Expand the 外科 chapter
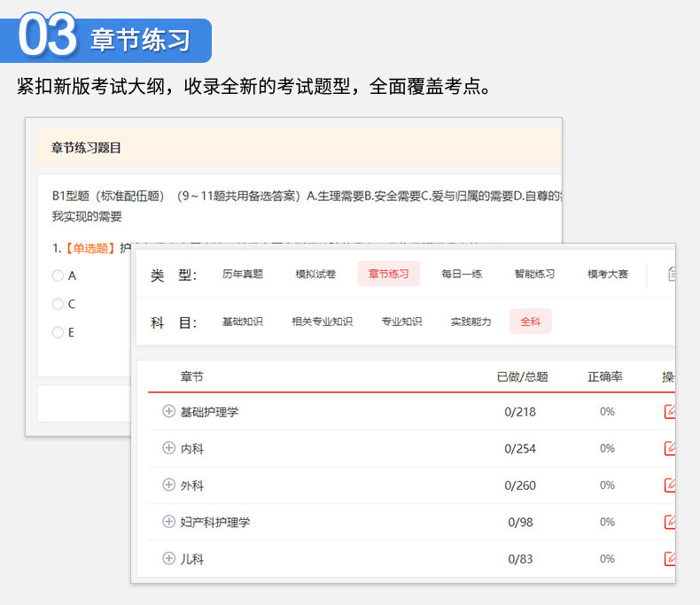Screen dimensions: 700x605 click(168, 485)
